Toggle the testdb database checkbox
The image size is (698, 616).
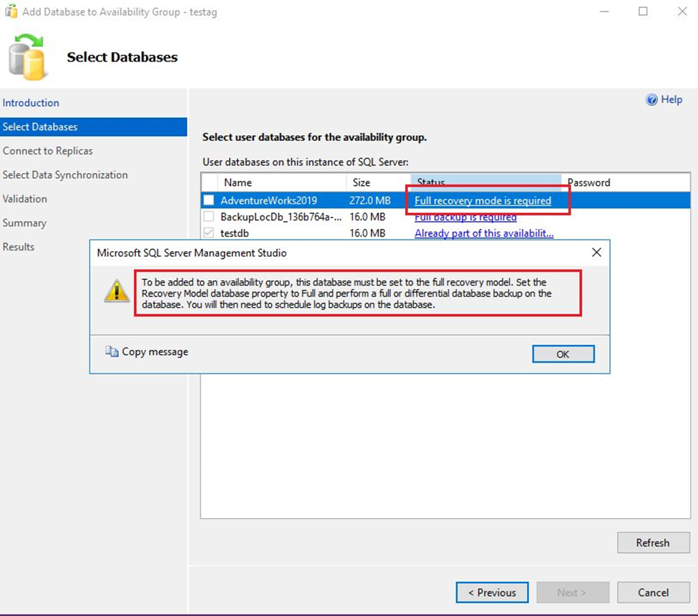click(x=208, y=233)
